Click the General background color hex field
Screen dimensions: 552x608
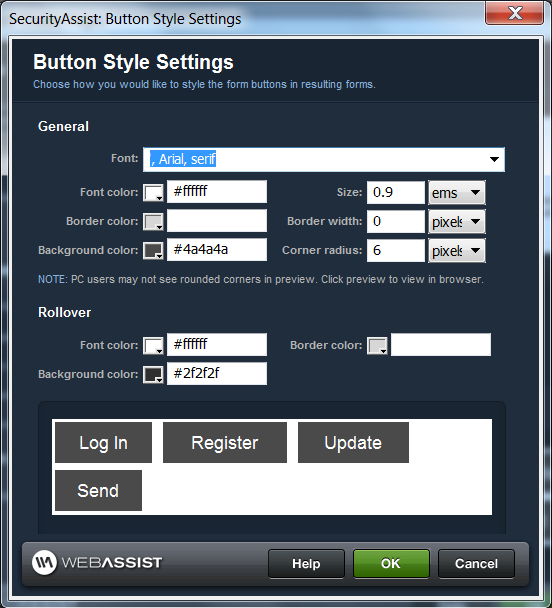point(217,250)
